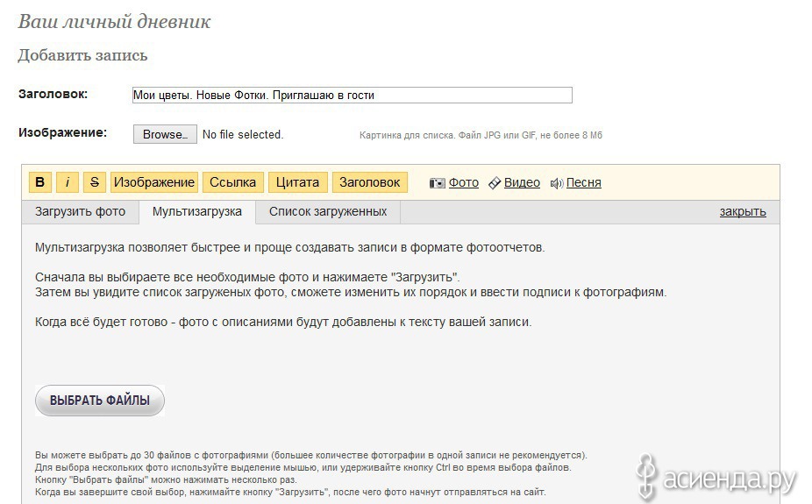The image size is (812, 504).
Task: Click the speaker icon next to Песня
Action: pyautogui.click(x=557, y=183)
